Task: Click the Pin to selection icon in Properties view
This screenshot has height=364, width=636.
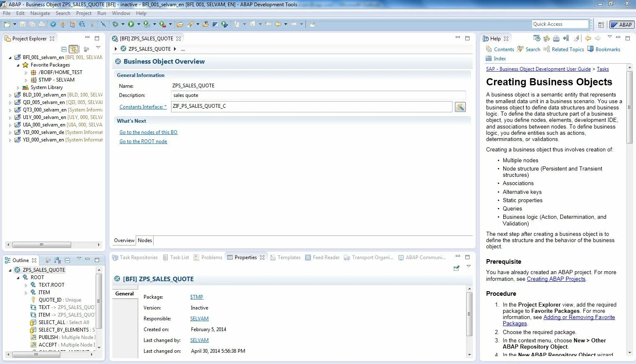Action: click(457, 268)
